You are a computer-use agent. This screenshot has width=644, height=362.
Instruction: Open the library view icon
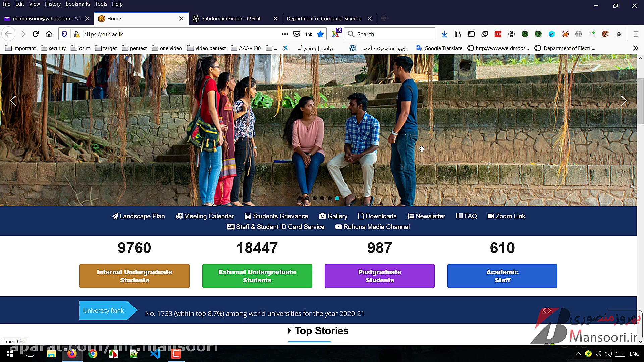tap(458, 34)
